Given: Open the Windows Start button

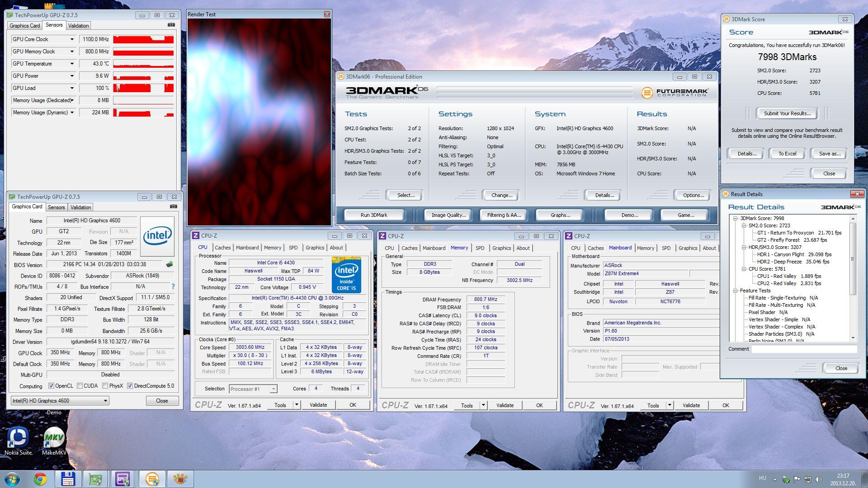Looking at the screenshot, I should [12, 479].
